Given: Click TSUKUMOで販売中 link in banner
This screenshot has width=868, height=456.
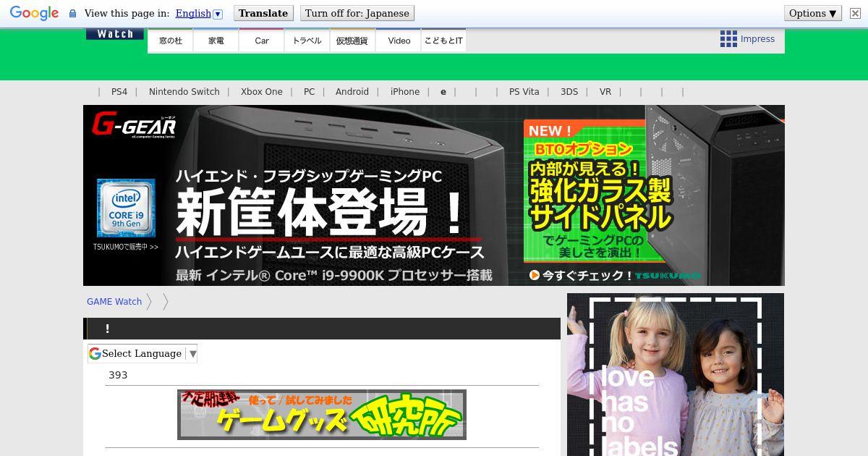Looking at the screenshot, I should [x=125, y=247].
